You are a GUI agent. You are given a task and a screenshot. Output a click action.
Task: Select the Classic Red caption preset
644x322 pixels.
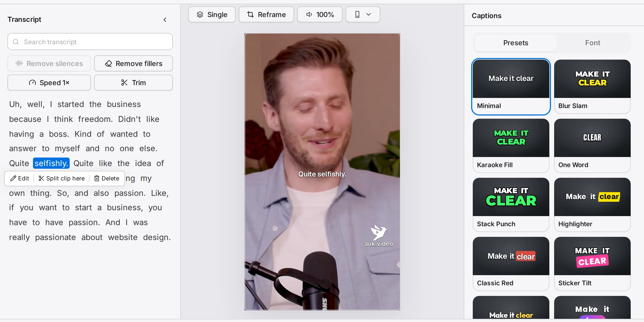pos(511,264)
